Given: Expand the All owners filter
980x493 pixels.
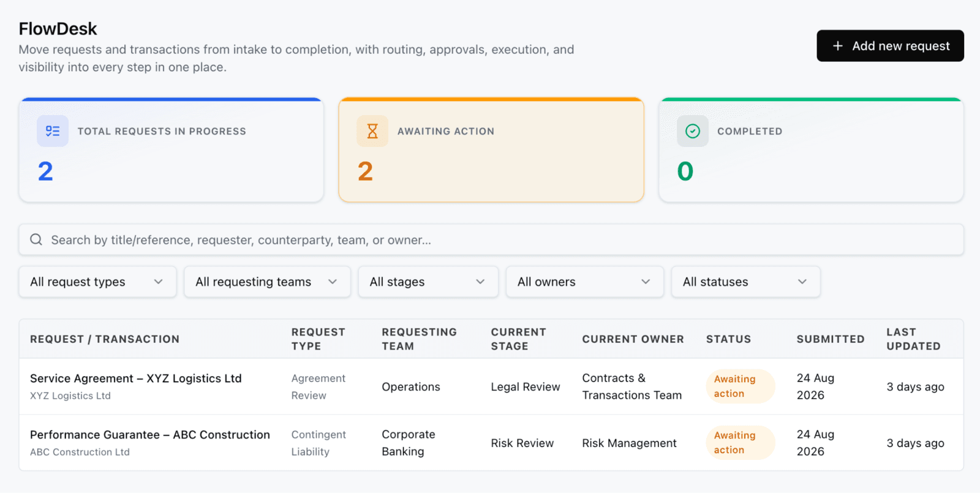Looking at the screenshot, I should [x=585, y=282].
